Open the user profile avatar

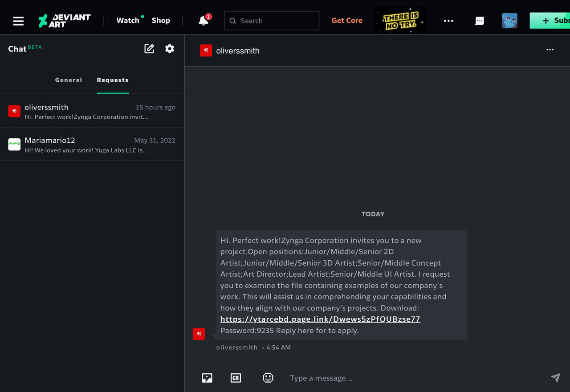coord(509,20)
